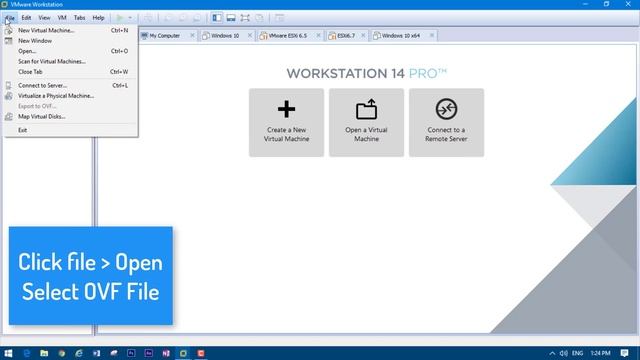Click Create a New Virtual Machine tile
This screenshot has width=640, height=360.
pos(287,122)
